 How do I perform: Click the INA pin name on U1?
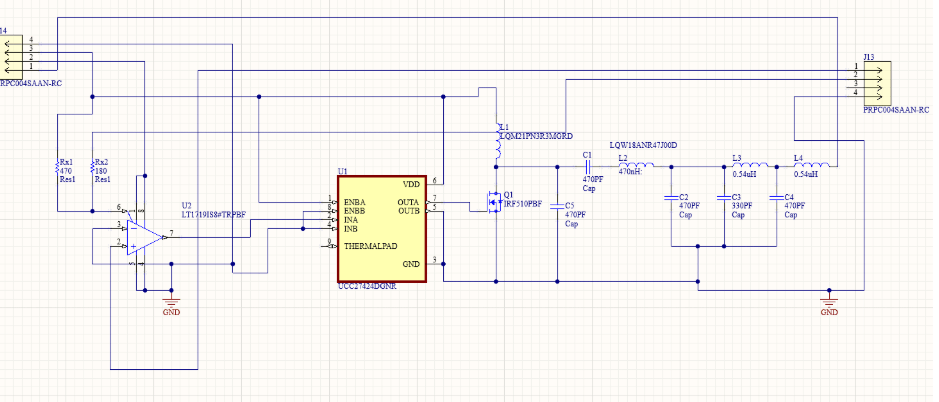(351, 220)
